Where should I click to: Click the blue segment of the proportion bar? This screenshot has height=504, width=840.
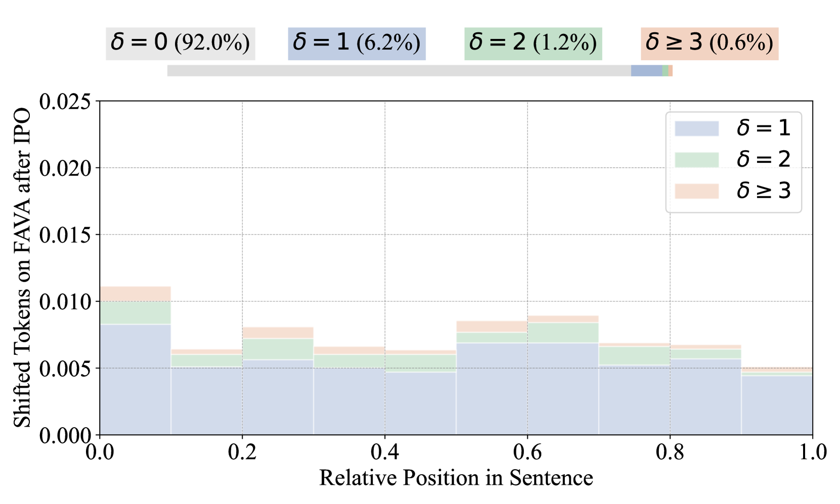646,71
